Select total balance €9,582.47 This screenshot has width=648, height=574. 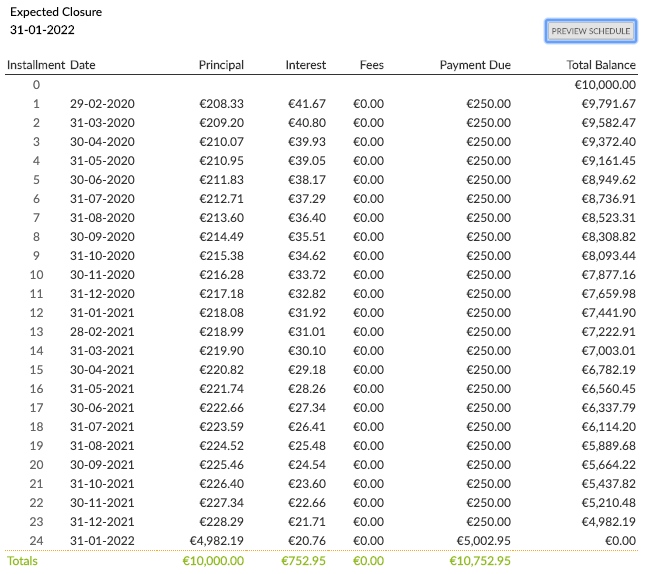pyautogui.click(x=608, y=123)
